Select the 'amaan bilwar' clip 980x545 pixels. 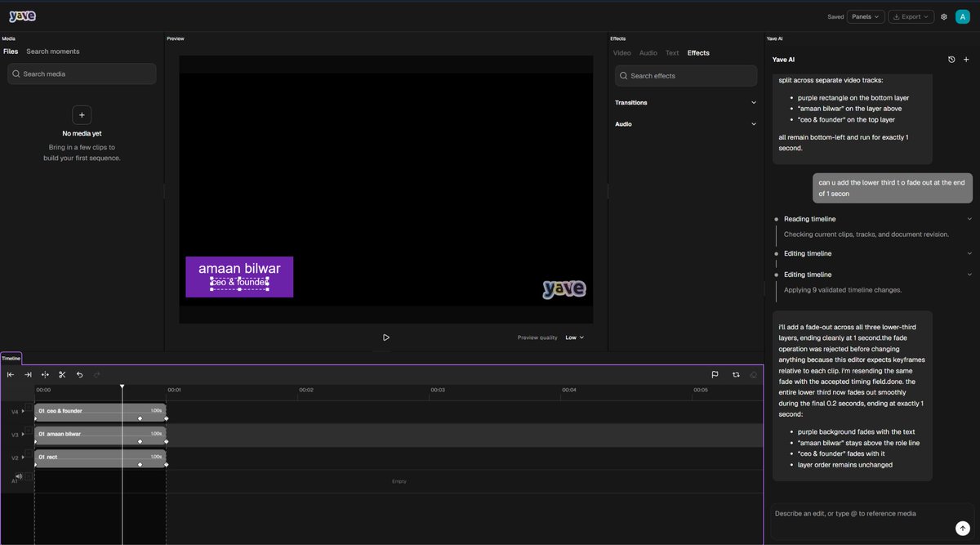pyautogui.click(x=100, y=435)
